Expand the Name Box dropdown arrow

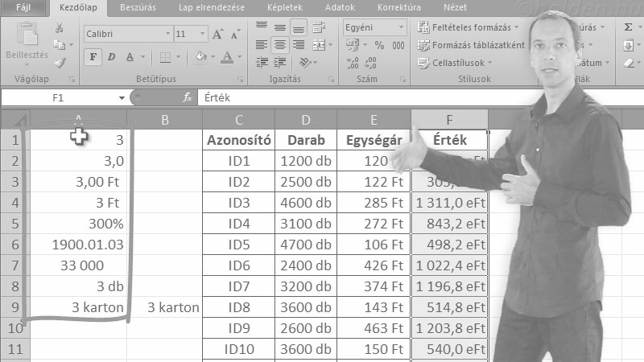coord(122,98)
